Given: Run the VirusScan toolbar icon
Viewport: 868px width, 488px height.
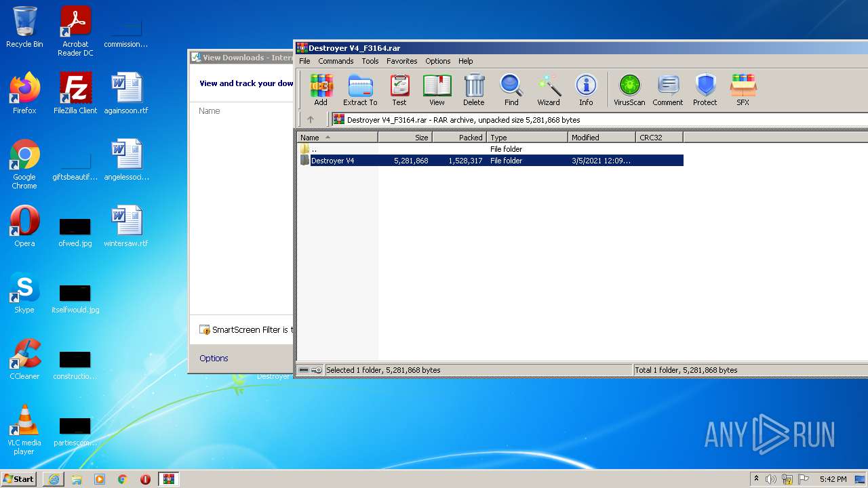Looking at the screenshot, I should pyautogui.click(x=629, y=91).
